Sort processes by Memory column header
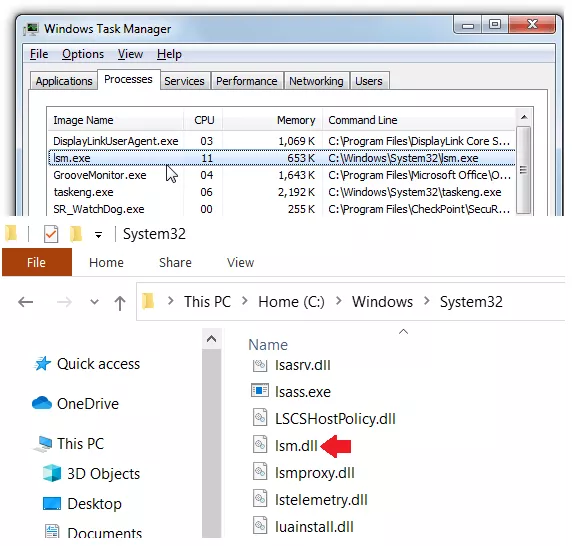Screen dimensions: 572x546 coord(273,120)
